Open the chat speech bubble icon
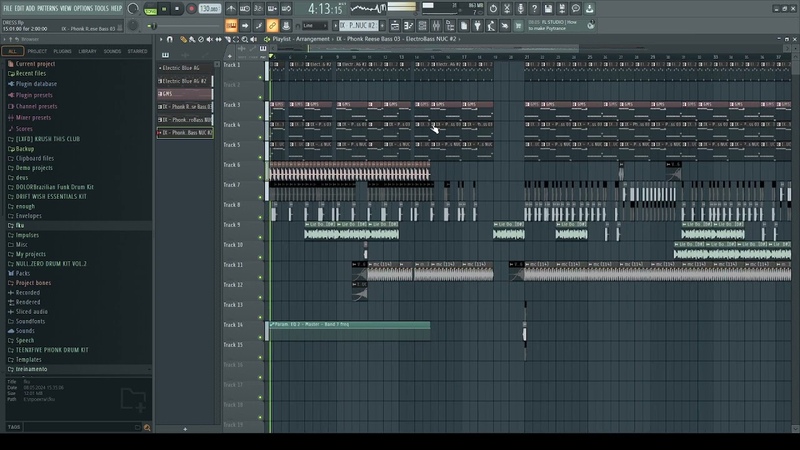Viewport: 800px width, 450px height. [x=576, y=9]
